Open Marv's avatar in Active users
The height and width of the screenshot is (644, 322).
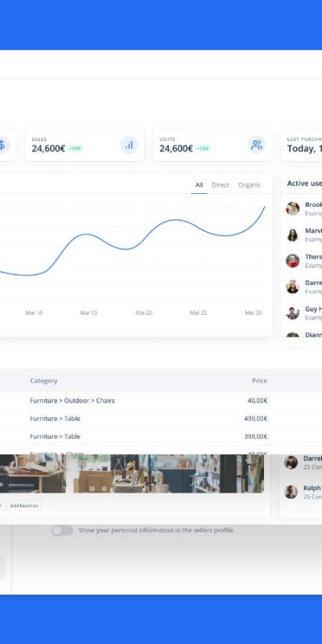(292, 234)
